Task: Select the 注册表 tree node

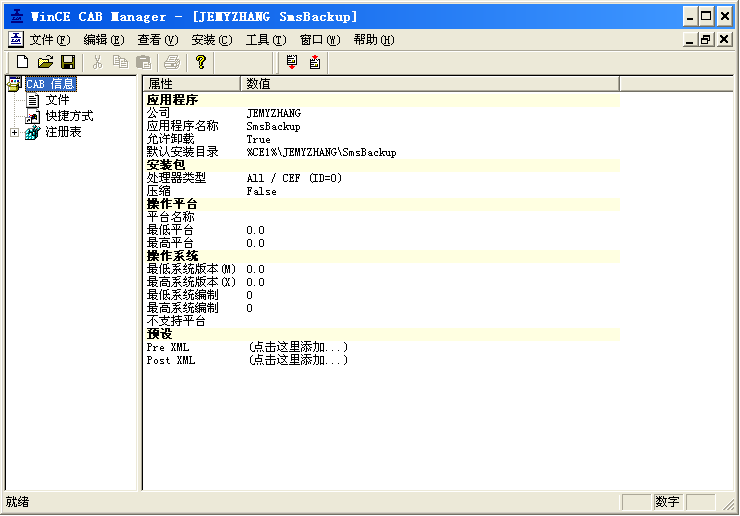Action: pyautogui.click(x=63, y=132)
